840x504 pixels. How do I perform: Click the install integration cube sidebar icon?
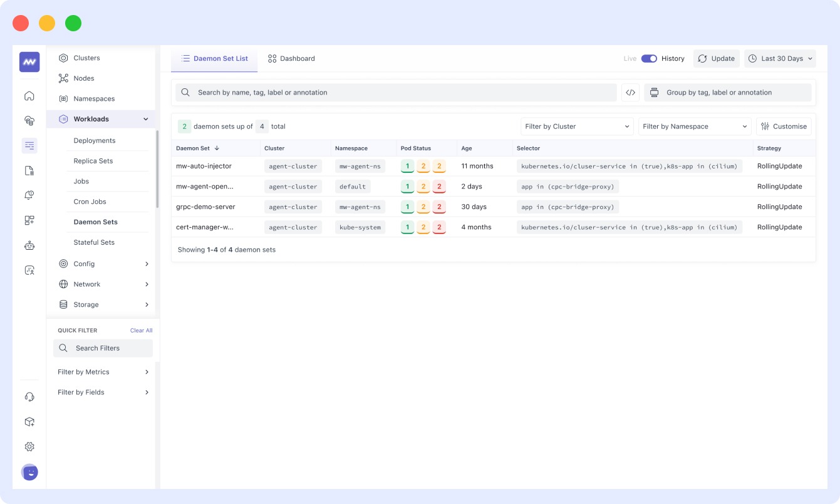(x=29, y=421)
